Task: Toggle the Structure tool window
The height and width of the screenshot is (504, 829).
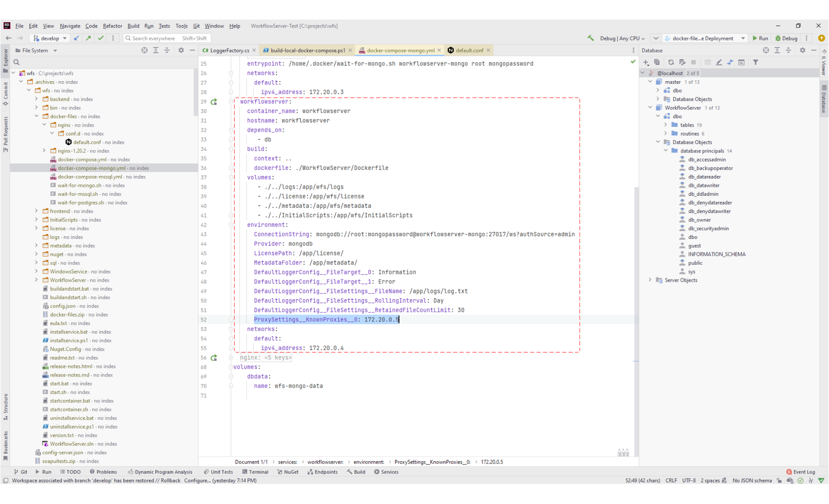Action: [6, 406]
